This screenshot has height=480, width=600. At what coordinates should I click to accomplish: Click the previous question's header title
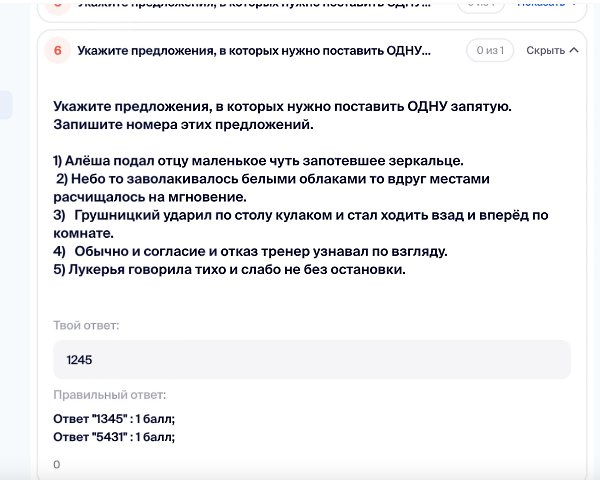[x=253, y=5]
